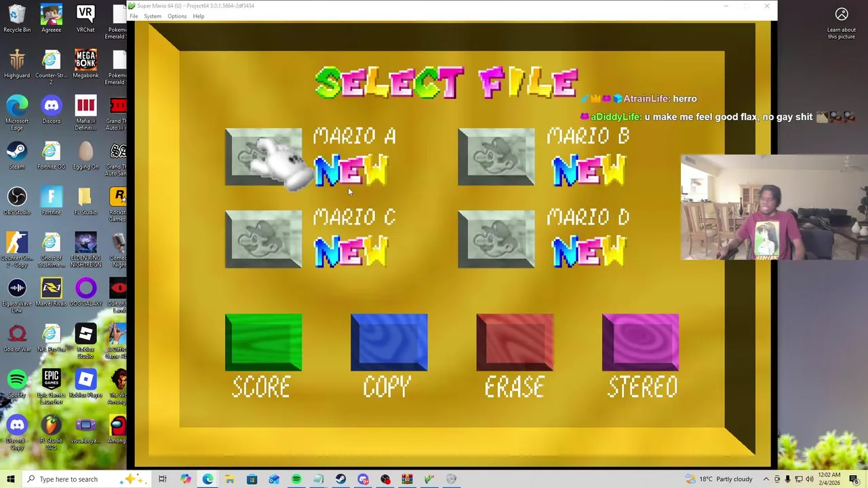Open the Epic Games Launcher desktop shortcut
The height and width of the screenshot is (488, 868).
(x=51, y=386)
